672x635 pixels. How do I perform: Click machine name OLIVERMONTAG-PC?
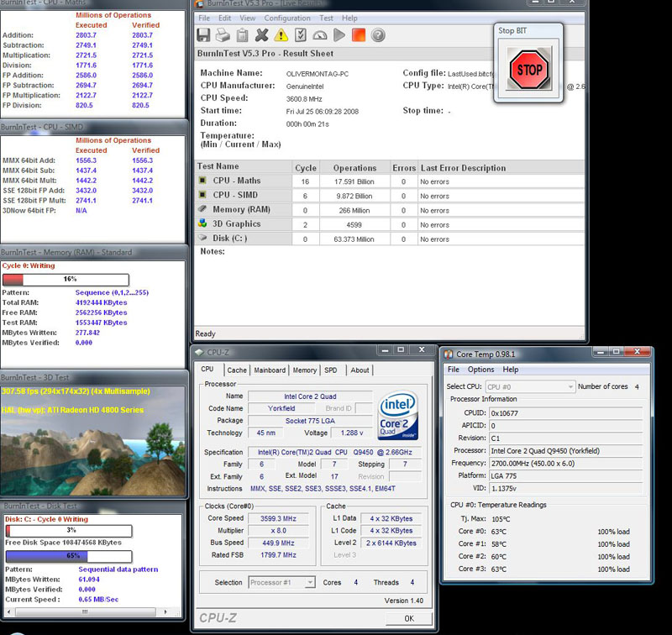tap(318, 74)
